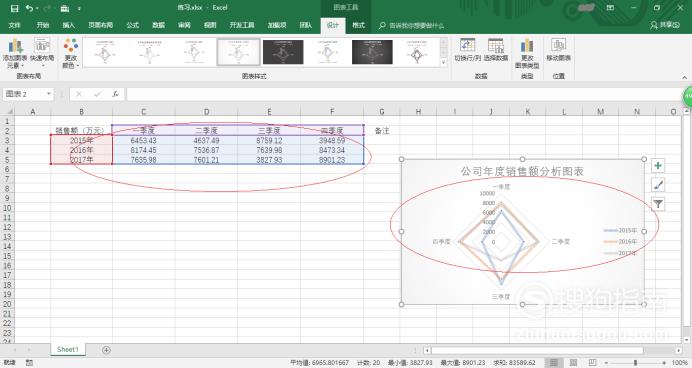
Task: Switch to the Data (数据) tab
Action: tap(158, 25)
